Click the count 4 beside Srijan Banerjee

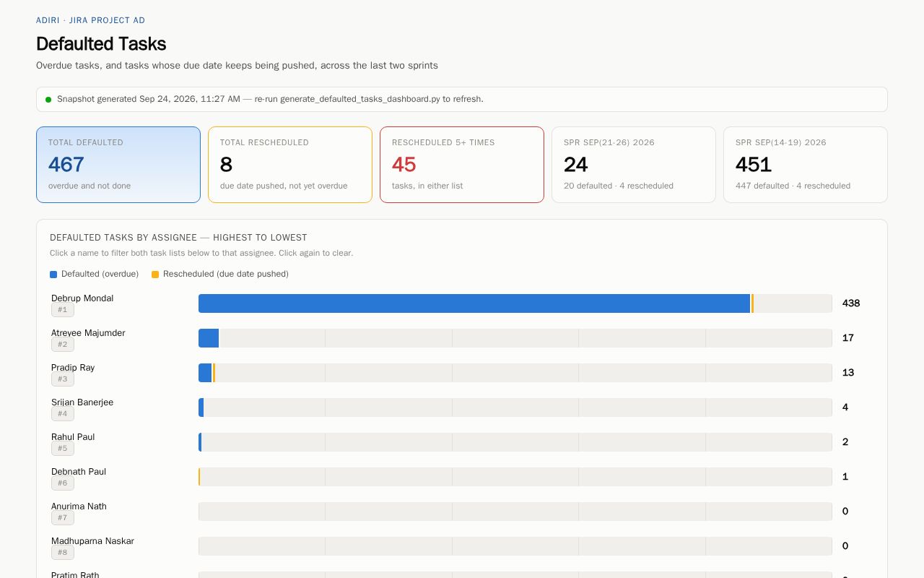[845, 407]
